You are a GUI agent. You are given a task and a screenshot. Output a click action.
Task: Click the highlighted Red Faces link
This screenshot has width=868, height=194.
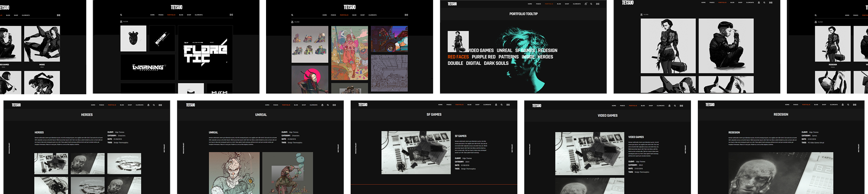pos(458,57)
